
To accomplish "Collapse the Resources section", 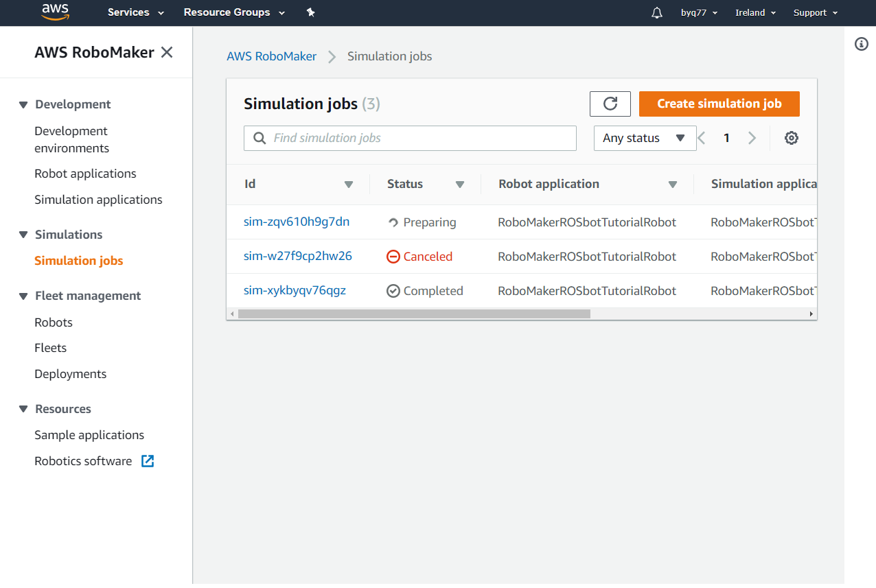I will pos(23,410).
